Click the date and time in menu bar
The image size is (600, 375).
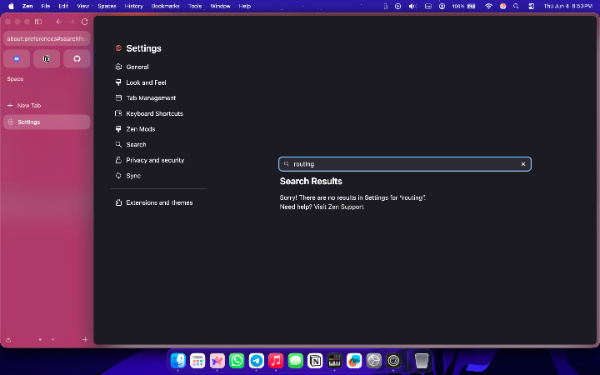coord(568,6)
